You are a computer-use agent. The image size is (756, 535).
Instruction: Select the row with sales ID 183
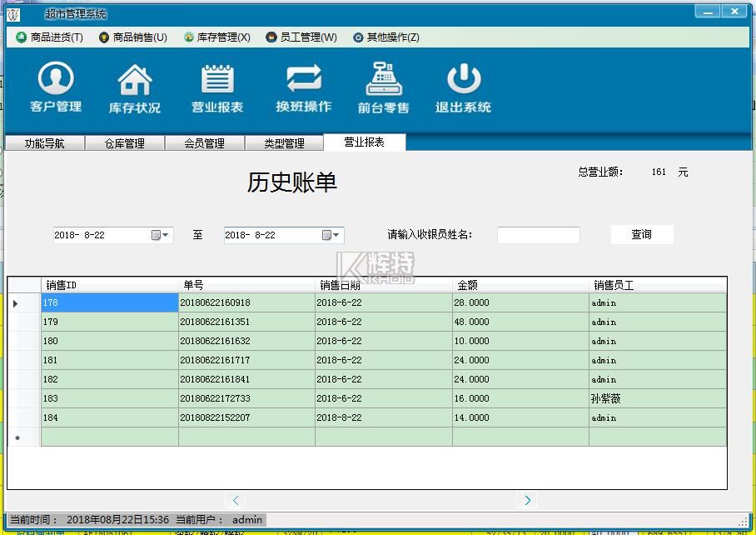pyautogui.click(x=109, y=399)
